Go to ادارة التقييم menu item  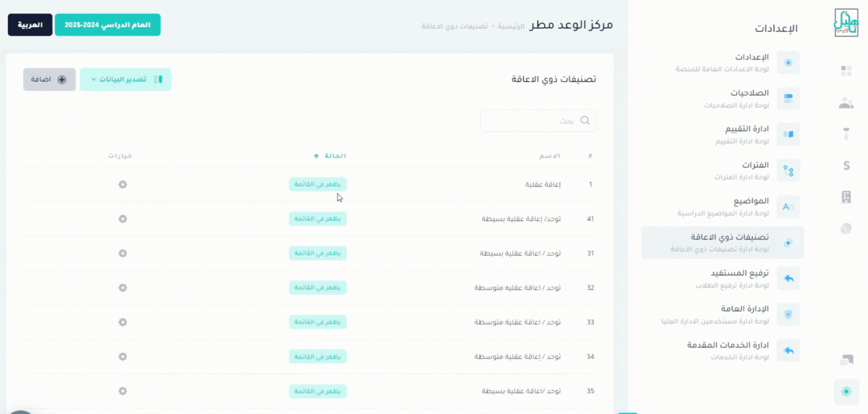point(742,134)
